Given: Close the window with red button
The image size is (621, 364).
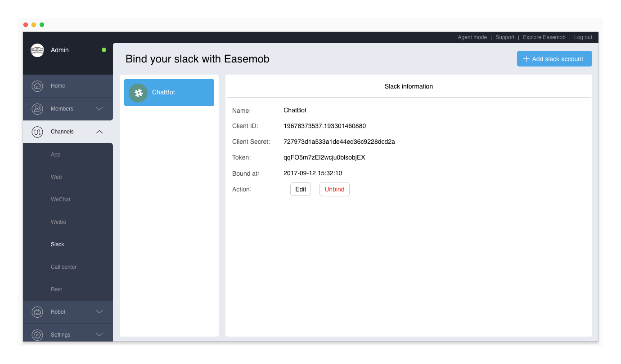Looking at the screenshot, I should click(x=26, y=25).
